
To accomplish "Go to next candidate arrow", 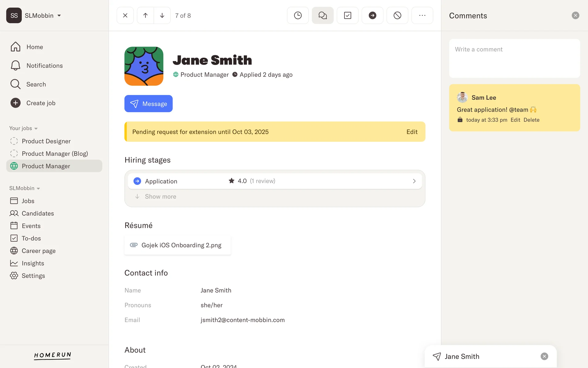I will (162, 15).
